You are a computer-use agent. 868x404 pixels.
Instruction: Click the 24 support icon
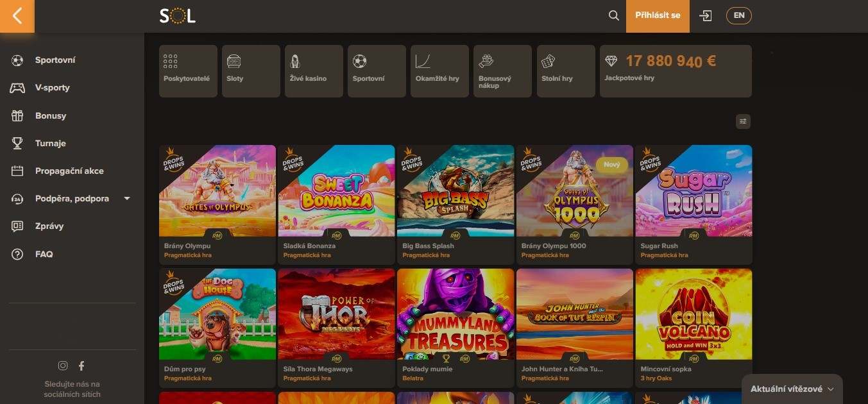(x=17, y=199)
